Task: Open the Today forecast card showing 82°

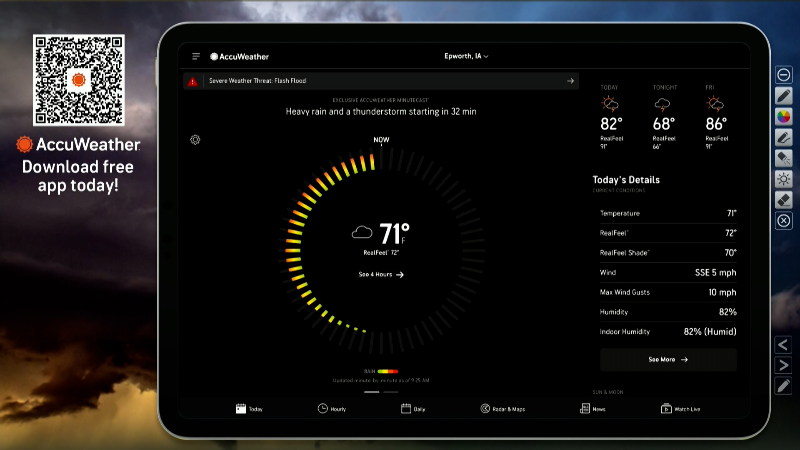Action: 611,117
